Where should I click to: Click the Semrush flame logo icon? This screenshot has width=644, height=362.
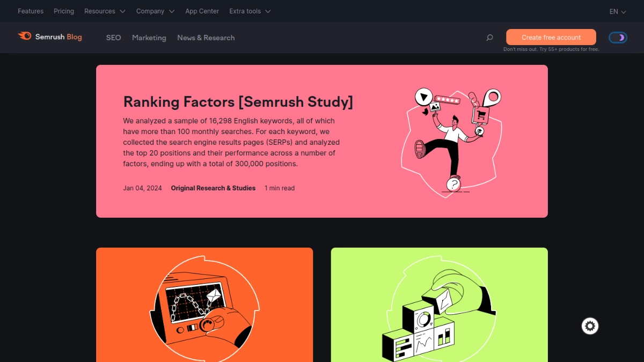[25, 36]
